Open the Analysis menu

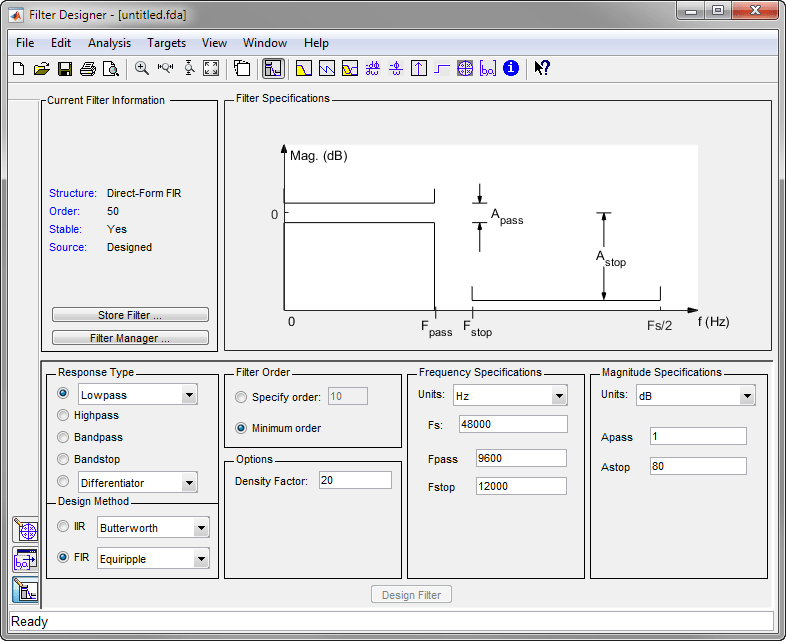point(109,43)
